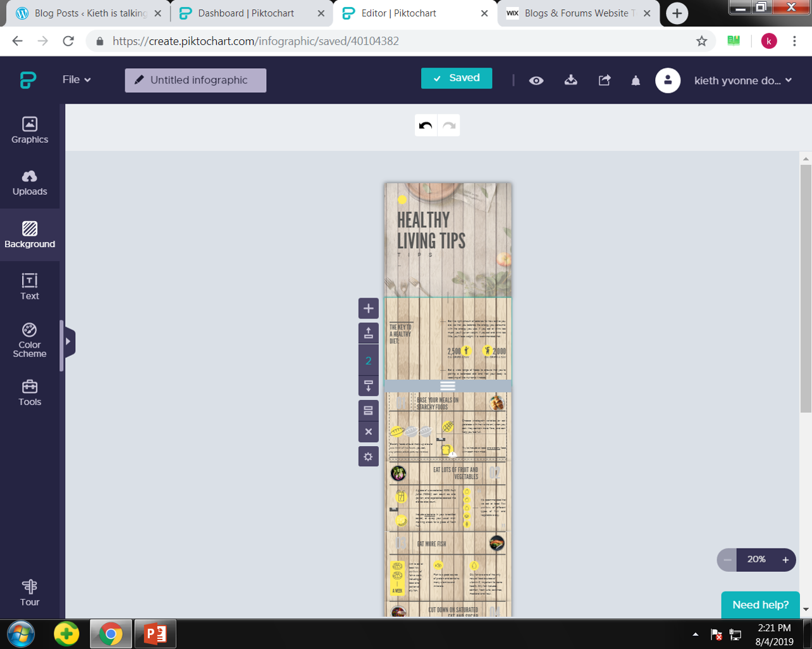Open the Tools panel

coord(30,392)
